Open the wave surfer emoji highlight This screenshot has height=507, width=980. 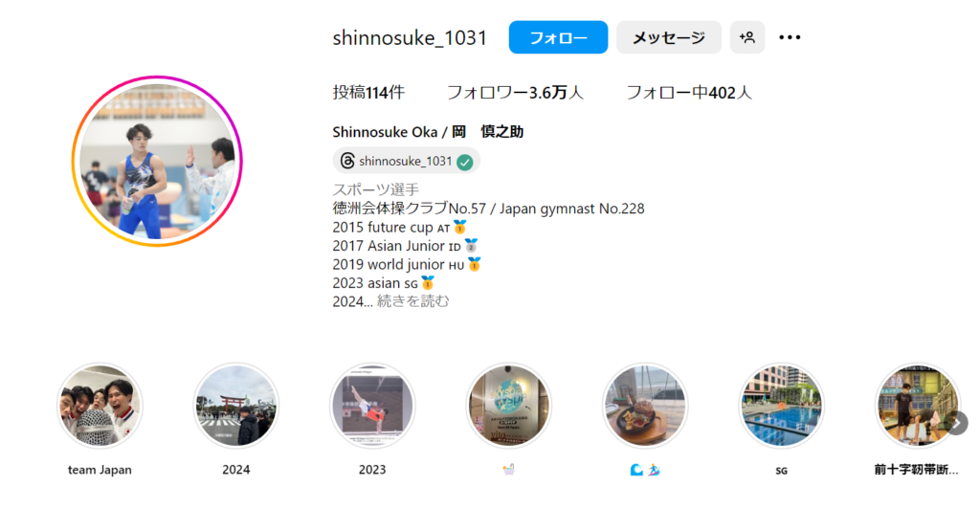pyautogui.click(x=645, y=407)
